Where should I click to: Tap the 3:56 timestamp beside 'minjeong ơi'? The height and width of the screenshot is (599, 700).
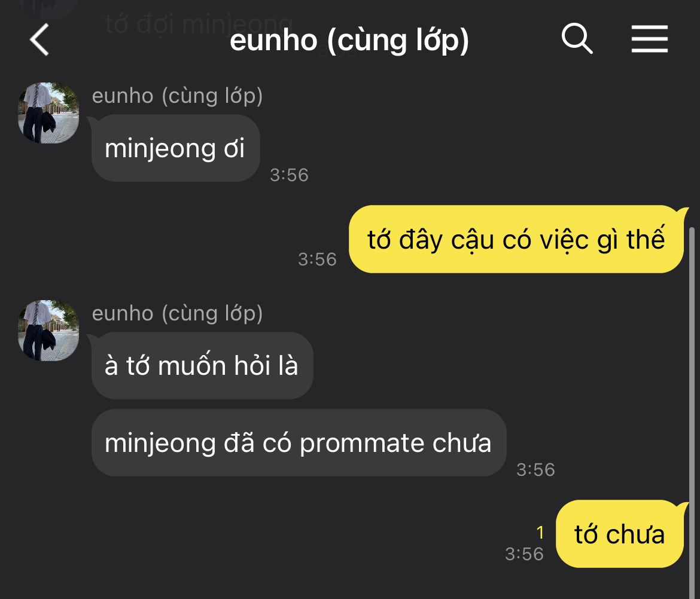point(290,175)
